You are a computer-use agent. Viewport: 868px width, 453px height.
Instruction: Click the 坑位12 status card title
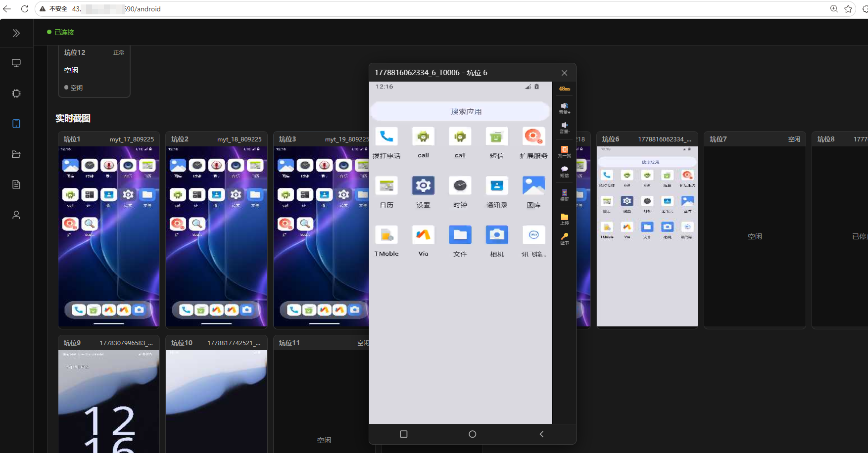click(75, 52)
